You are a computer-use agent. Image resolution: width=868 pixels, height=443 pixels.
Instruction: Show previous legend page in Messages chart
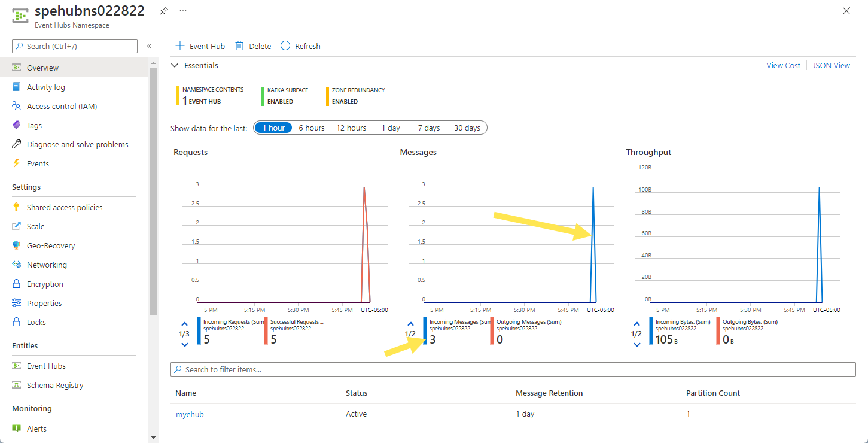point(410,324)
